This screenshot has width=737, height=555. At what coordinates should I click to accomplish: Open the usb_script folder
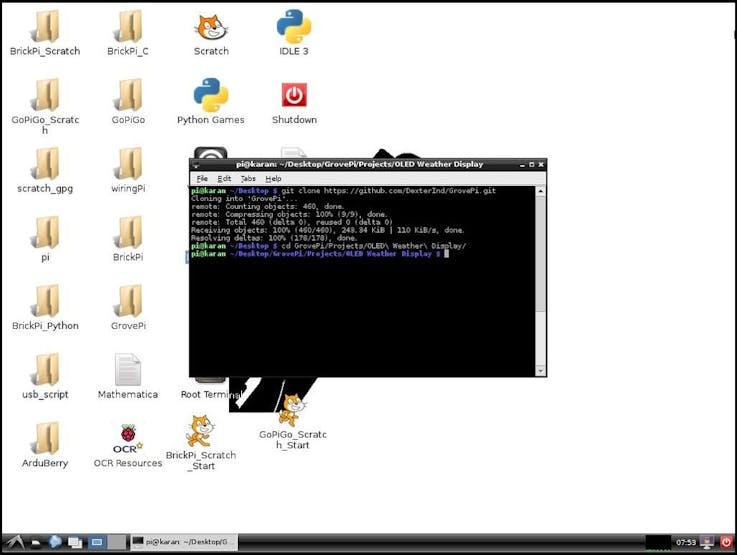tap(45, 370)
